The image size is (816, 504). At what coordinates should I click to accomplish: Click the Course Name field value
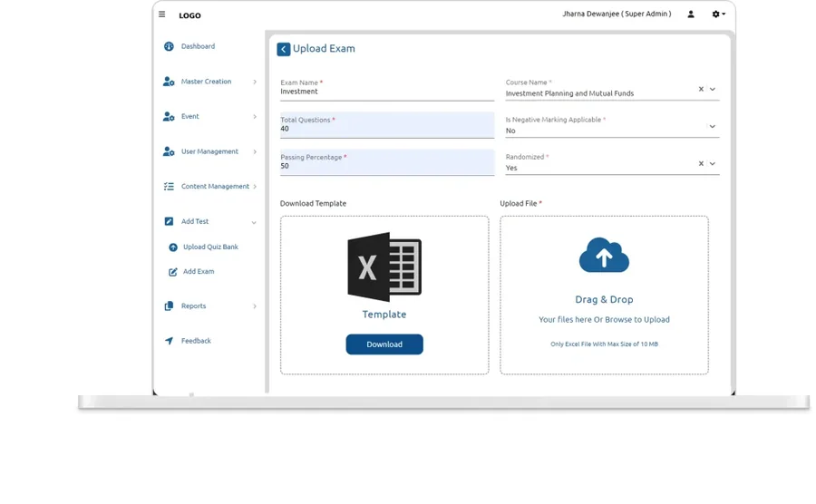tap(570, 93)
